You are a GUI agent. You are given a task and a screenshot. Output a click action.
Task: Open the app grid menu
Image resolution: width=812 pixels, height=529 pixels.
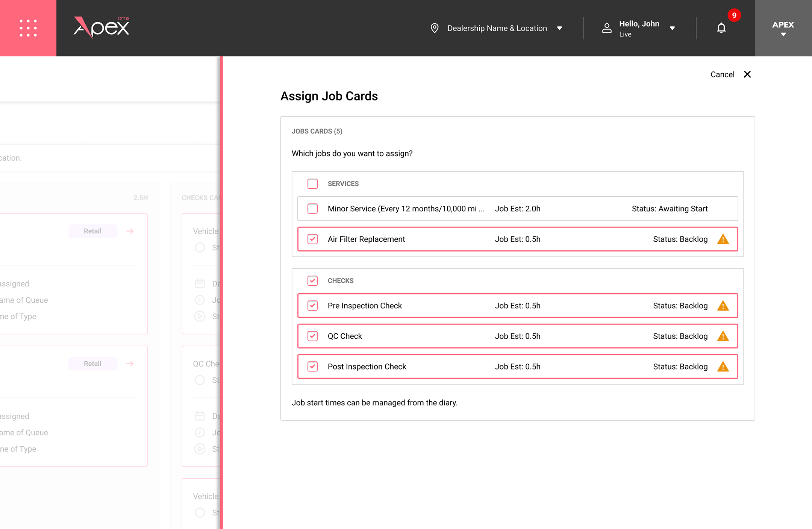[x=28, y=28]
